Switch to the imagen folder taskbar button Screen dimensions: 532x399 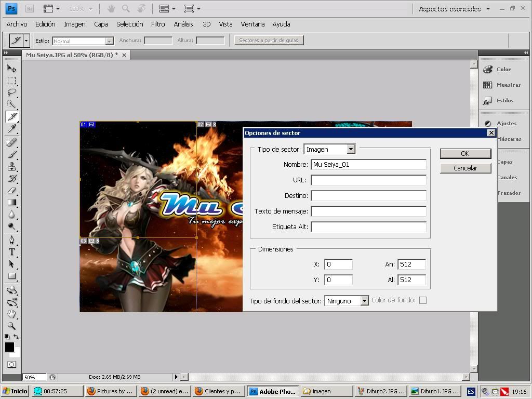(x=326, y=391)
